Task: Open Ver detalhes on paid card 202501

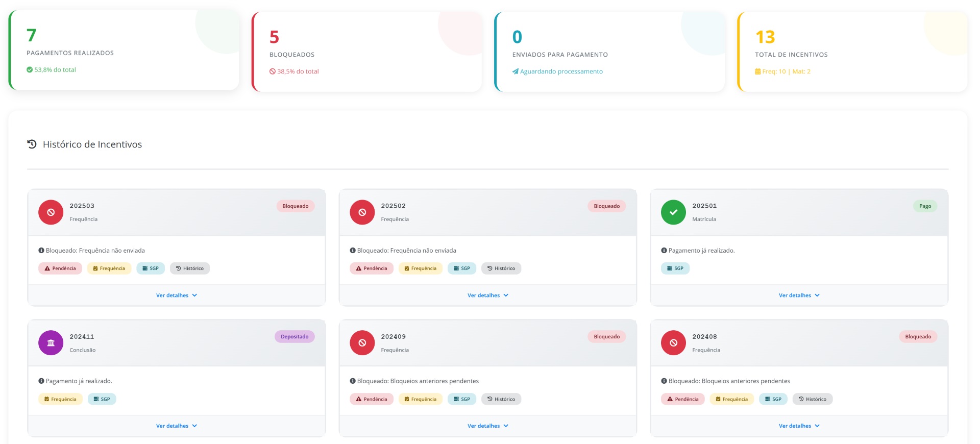Action: [799, 295]
